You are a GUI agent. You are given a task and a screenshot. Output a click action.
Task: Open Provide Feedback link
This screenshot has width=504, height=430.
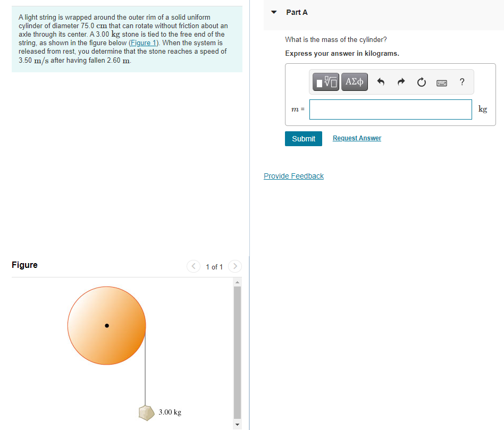pos(293,176)
